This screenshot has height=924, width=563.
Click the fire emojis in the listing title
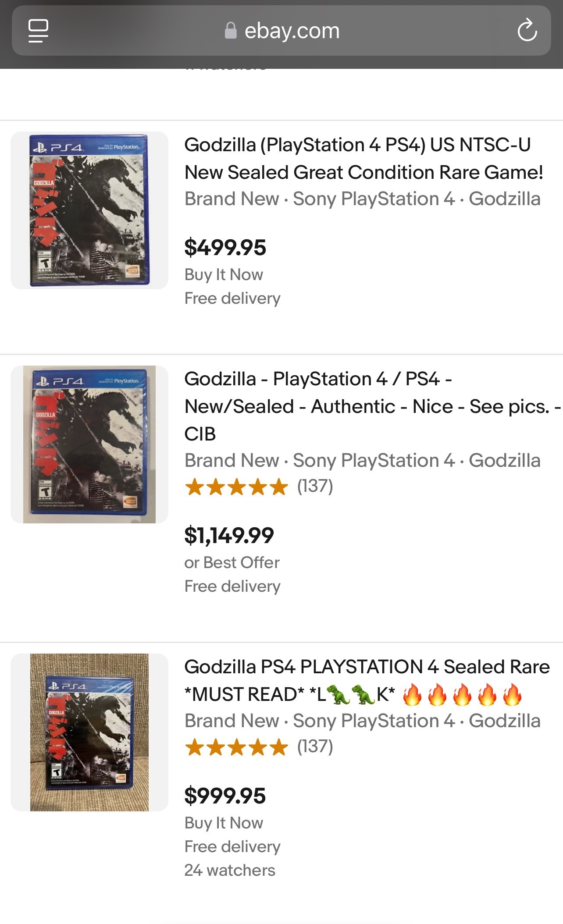pyautogui.click(x=462, y=695)
